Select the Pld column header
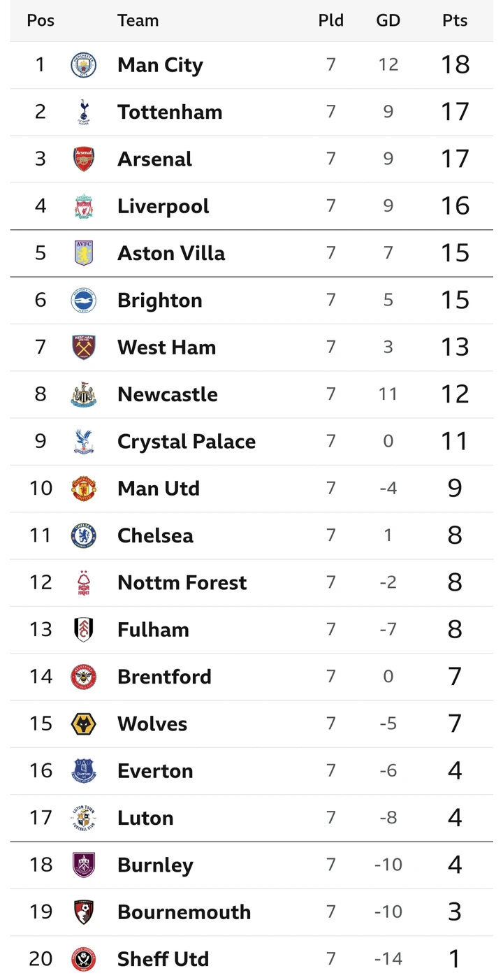Viewport: 503px width, 980px height. pyautogui.click(x=331, y=20)
